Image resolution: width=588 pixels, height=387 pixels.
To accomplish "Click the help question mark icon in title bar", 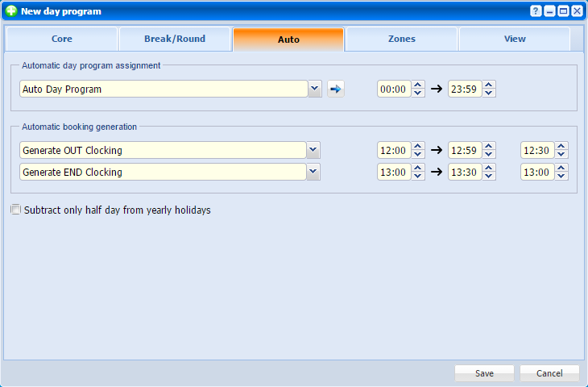I will coord(536,11).
